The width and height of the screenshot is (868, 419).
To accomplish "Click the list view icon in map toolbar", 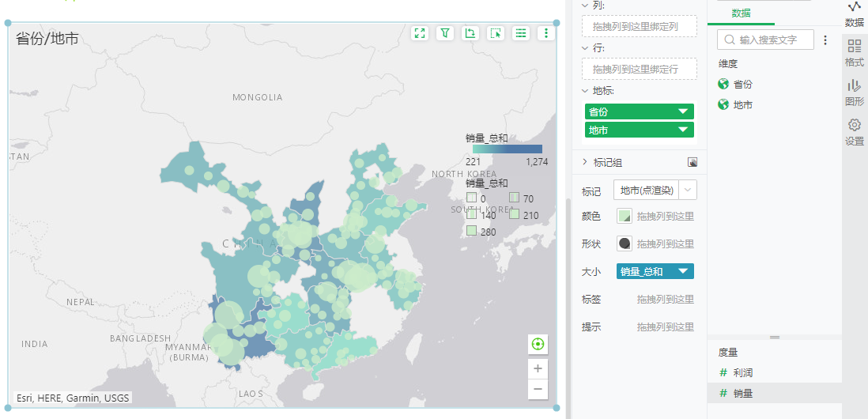I will point(521,33).
